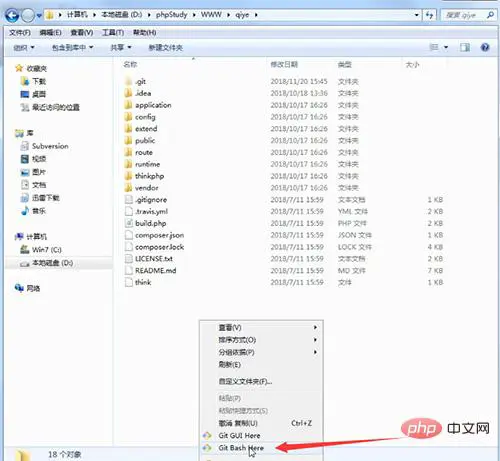Open the vendor folder icon
This screenshot has height=461, width=500.
pyautogui.click(x=128, y=188)
